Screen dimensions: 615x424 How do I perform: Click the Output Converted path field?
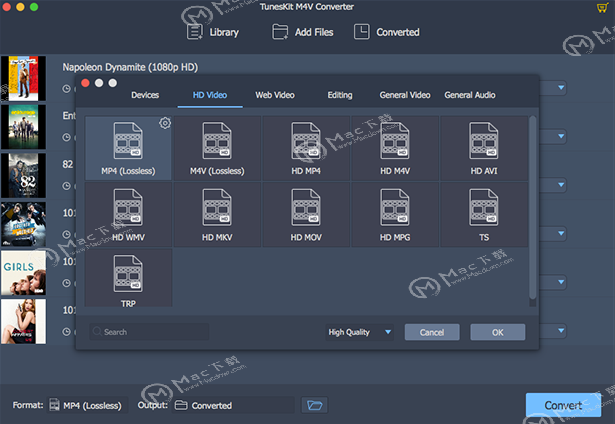(x=233, y=405)
